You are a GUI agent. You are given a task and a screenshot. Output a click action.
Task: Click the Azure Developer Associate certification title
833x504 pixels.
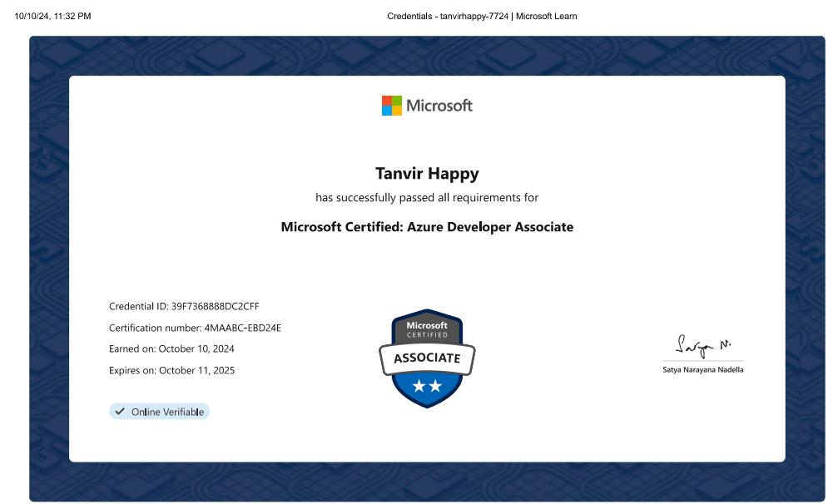(427, 227)
